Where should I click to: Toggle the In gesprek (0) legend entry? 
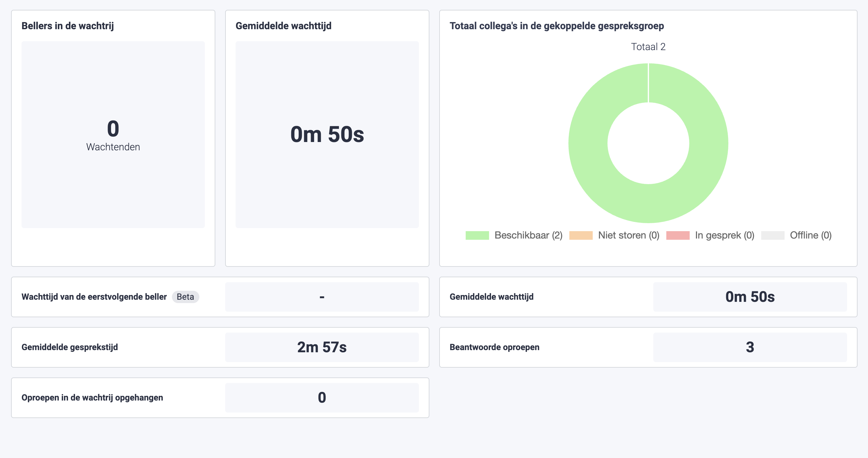[710, 235]
